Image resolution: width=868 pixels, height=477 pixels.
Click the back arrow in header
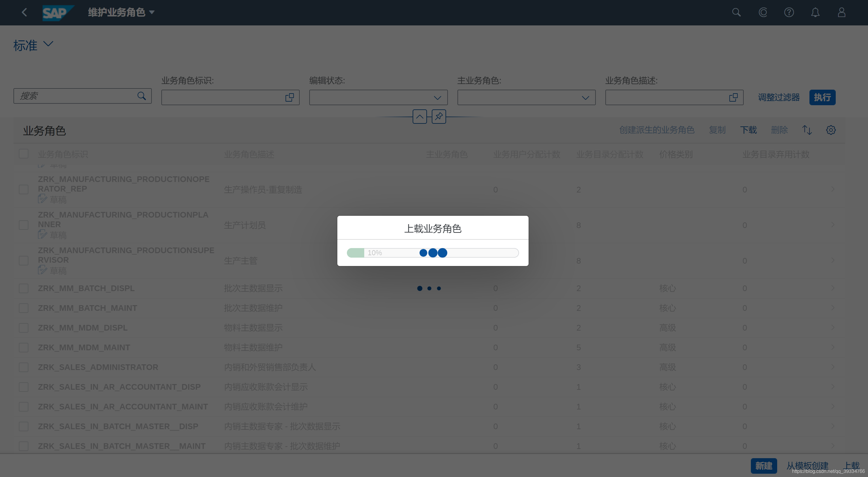click(x=24, y=13)
